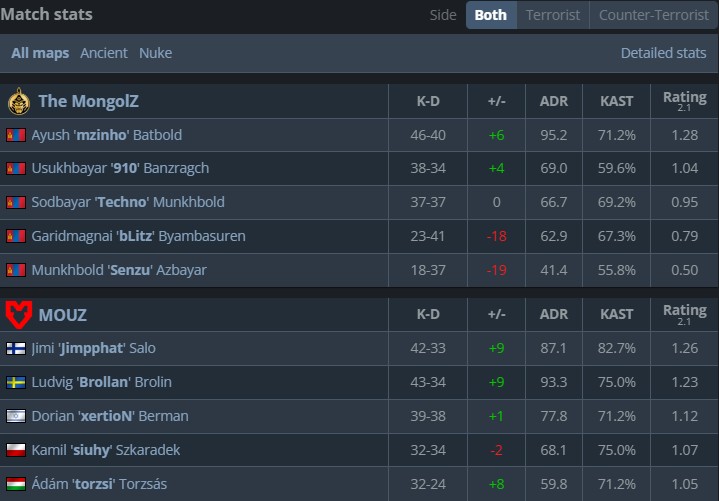719x501 pixels.
Task: Click The MongolZ team name link
Action: 87,101
